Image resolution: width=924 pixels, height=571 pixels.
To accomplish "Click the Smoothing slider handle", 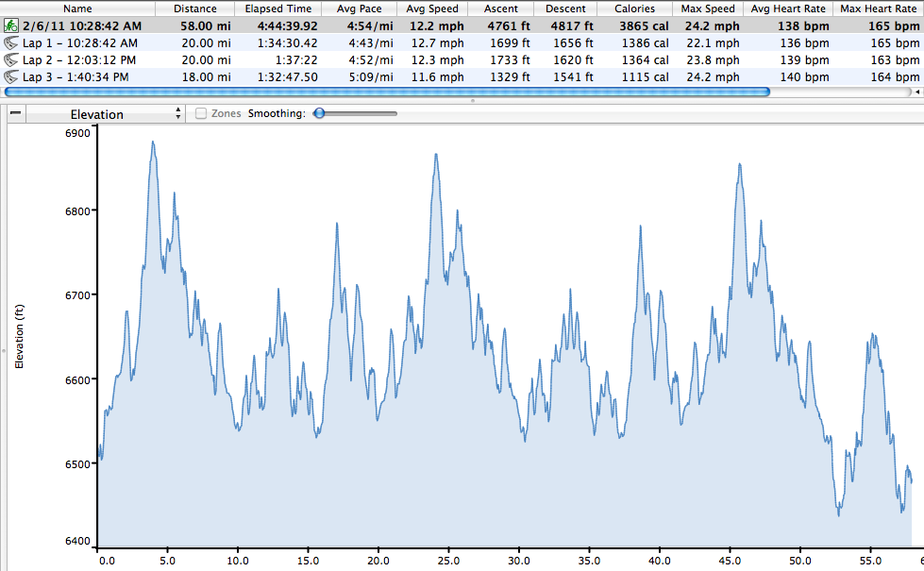I will point(320,113).
